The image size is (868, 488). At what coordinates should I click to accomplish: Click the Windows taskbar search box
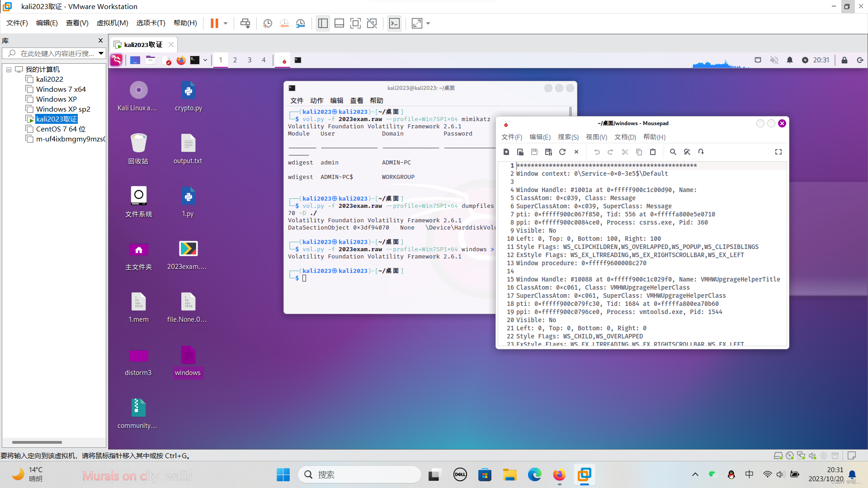(x=360, y=474)
